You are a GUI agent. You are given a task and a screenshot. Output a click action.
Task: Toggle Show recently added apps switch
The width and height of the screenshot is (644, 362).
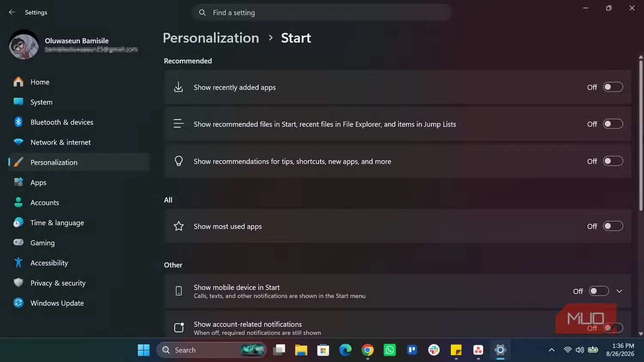613,87
